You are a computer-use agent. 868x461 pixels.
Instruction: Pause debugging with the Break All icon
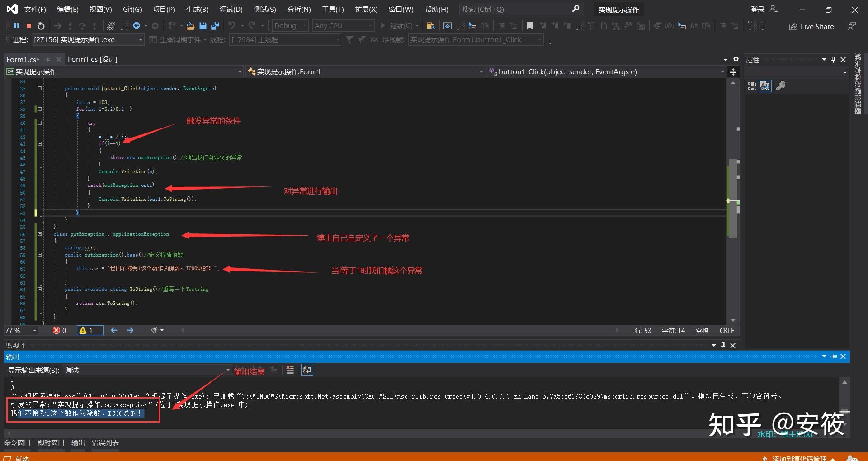(x=17, y=26)
